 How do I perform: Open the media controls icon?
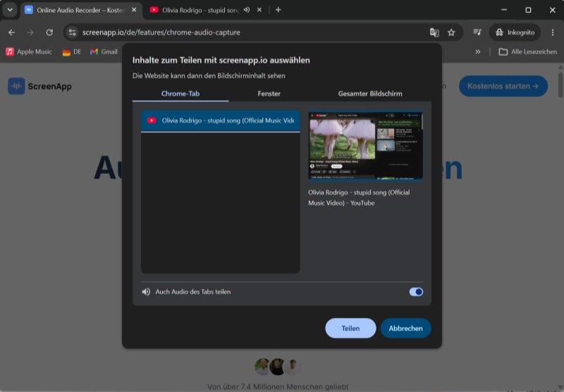(x=477, y=32)
